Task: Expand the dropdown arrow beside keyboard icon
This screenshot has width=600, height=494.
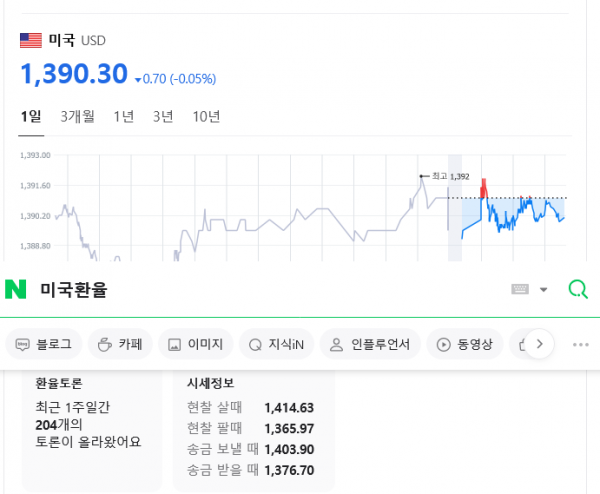Action: click(544, 290)
